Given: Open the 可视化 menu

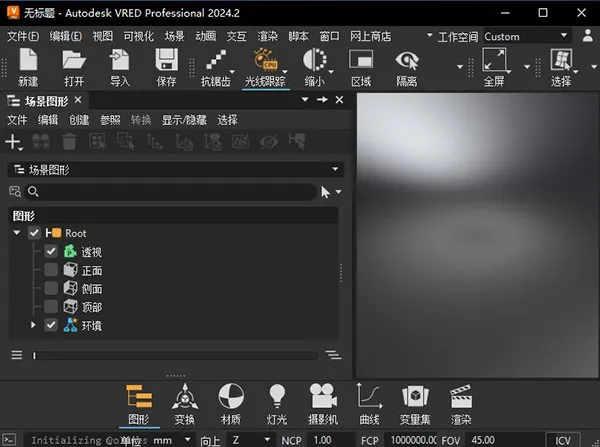Looking at the screenshot, I should (x=135, y=36).
